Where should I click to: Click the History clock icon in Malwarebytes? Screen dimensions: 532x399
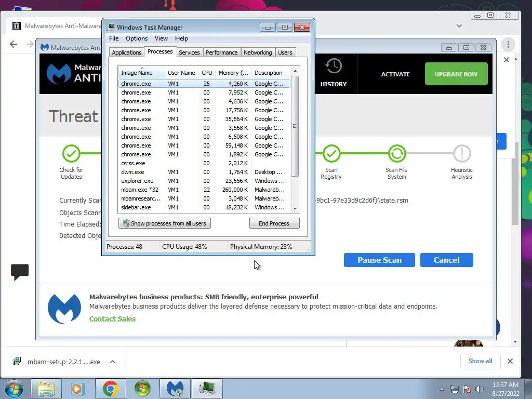point(334,66)
